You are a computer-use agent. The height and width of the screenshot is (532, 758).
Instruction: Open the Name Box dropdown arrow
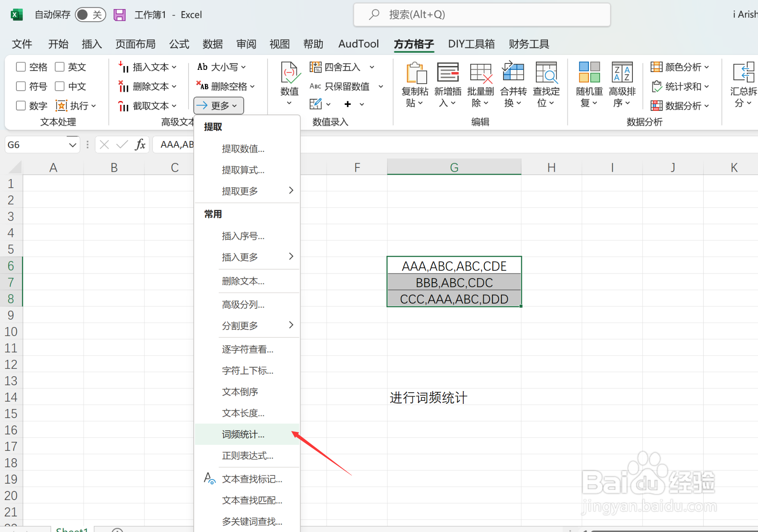tap(72, 145)
